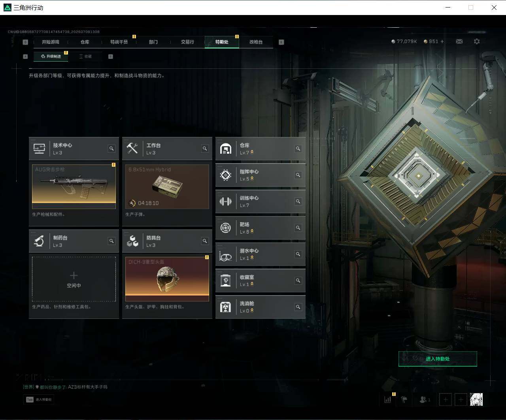The image size is (506, 420).
Task: Collect the DICH-9重型头盔 item
Action: pyautogui.click(x=167, y=279)
